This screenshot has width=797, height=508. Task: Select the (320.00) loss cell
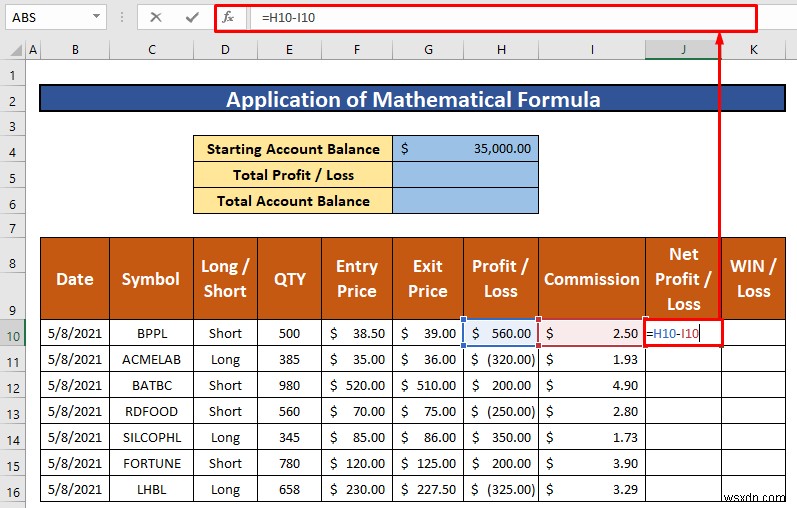pyautogui.click(x=501, y=360)
